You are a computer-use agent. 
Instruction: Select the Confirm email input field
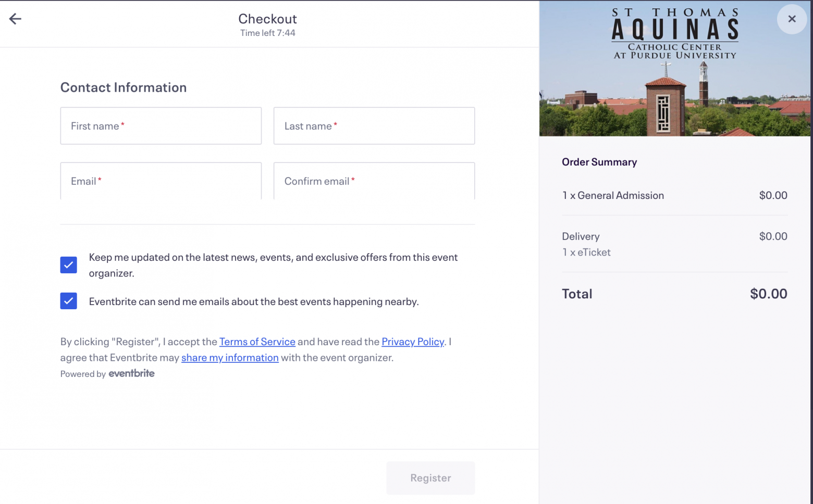pos(374,181)
